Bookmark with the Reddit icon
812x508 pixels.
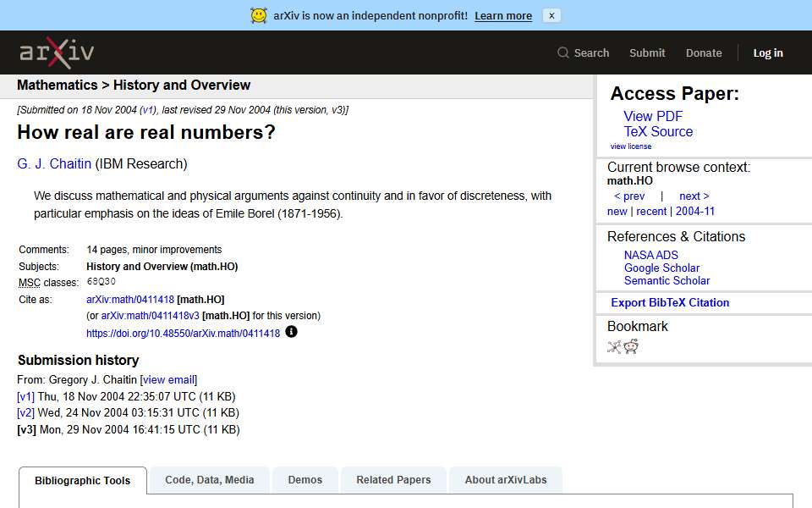pos(631,346)
